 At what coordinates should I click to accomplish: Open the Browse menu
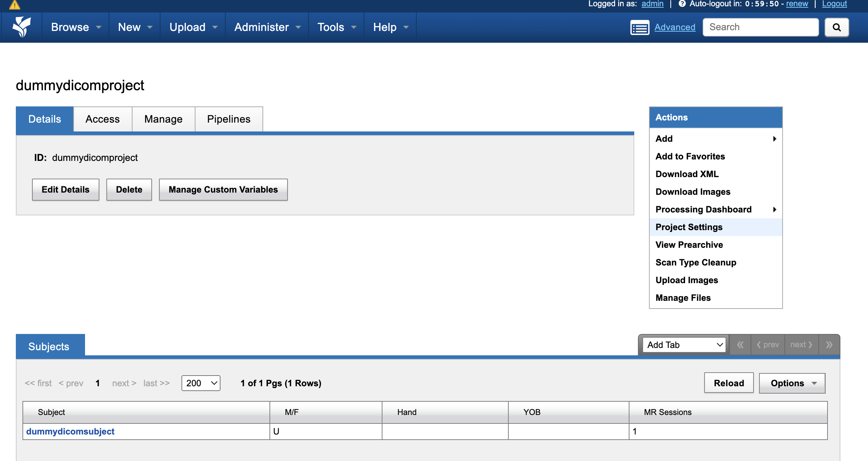[x=76, y=27]
